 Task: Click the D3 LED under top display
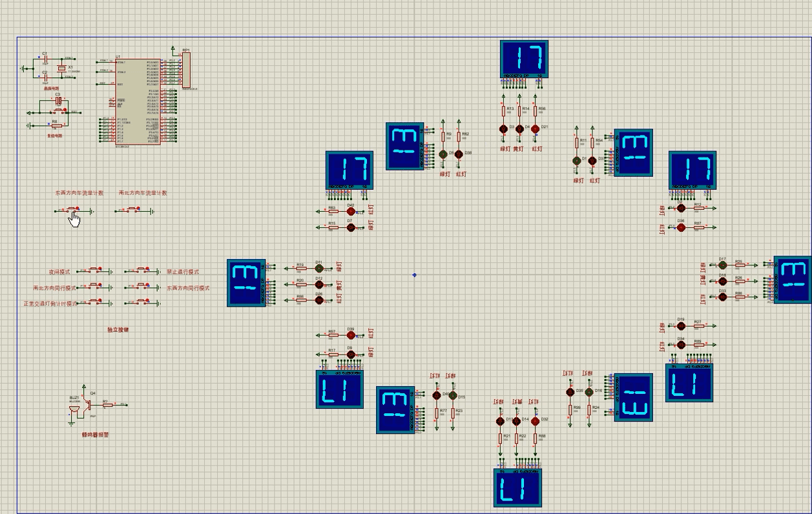[504, 129]
